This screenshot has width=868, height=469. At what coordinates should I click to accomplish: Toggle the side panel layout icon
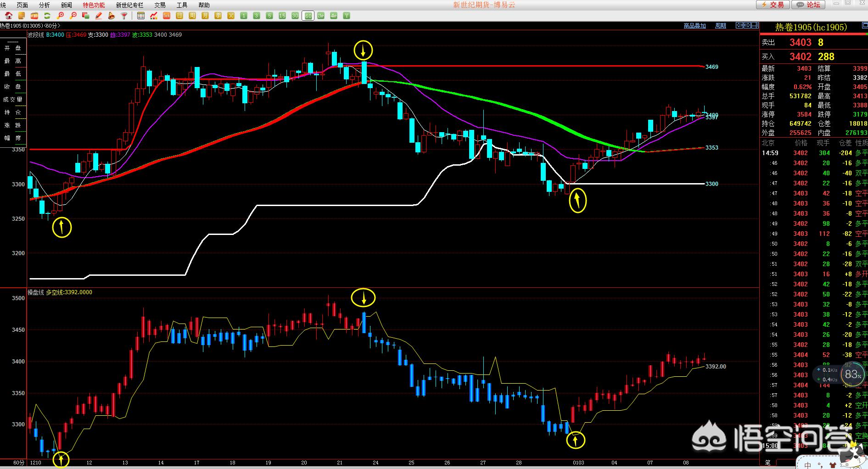pos(755,25)
